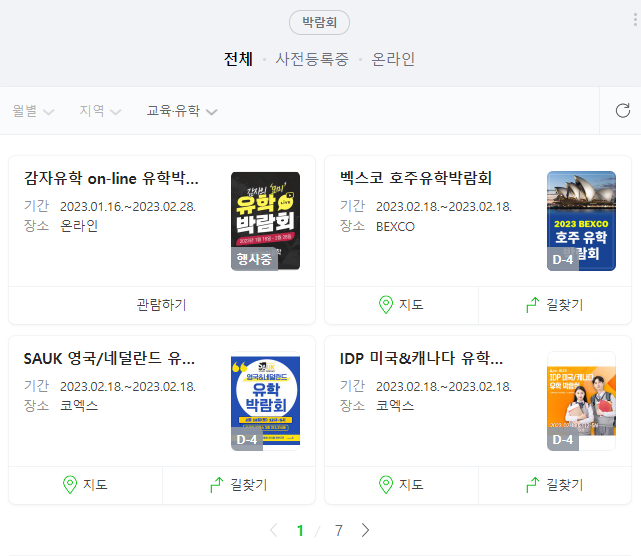641x556 pixels.
Task: Open the vertical three-dot more options menu
Action: tap(635, 19)
